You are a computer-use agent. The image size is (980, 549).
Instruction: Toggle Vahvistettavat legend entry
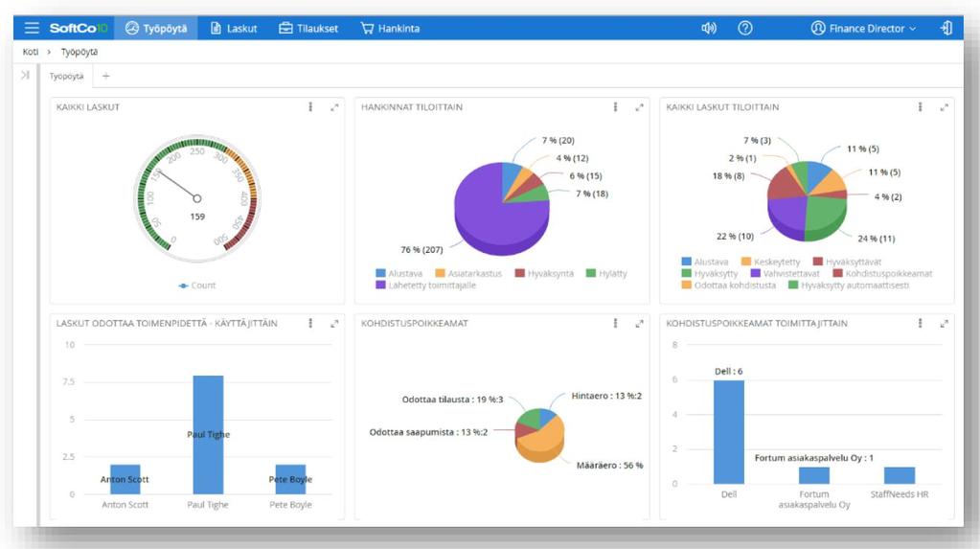(x=785, y=273)
